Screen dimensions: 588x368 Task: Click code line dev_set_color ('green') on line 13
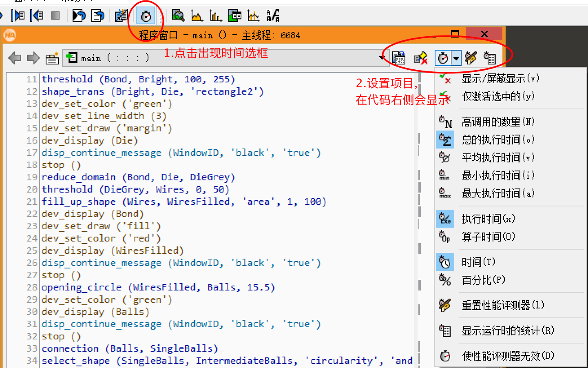tap(107, 104)
